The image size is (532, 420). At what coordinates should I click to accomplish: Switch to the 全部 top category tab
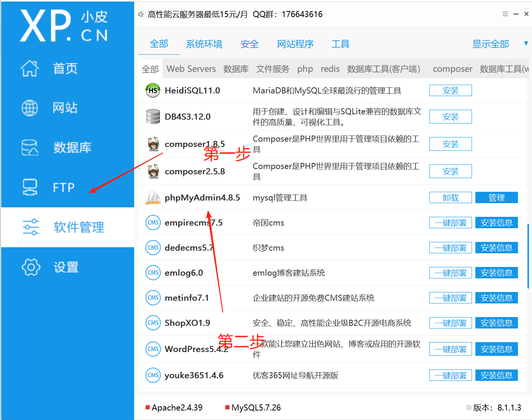159,44
